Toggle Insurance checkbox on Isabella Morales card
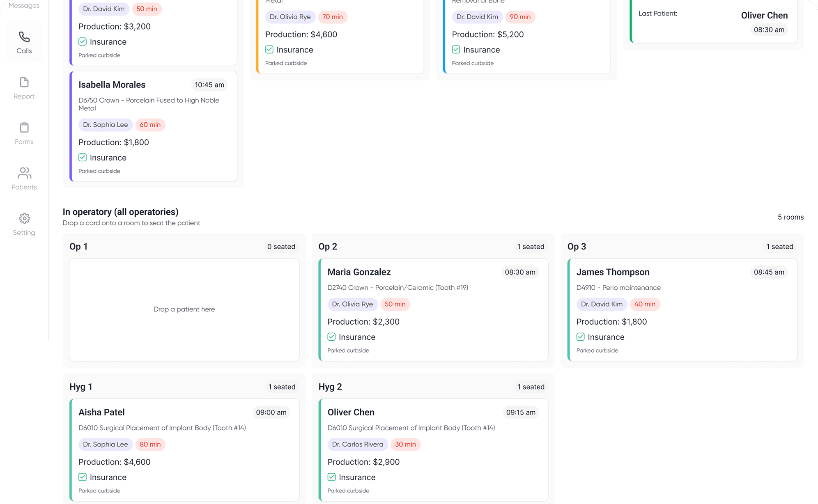Image resolution: width=818 pixels, height=504 pixels. coord(83,158)
